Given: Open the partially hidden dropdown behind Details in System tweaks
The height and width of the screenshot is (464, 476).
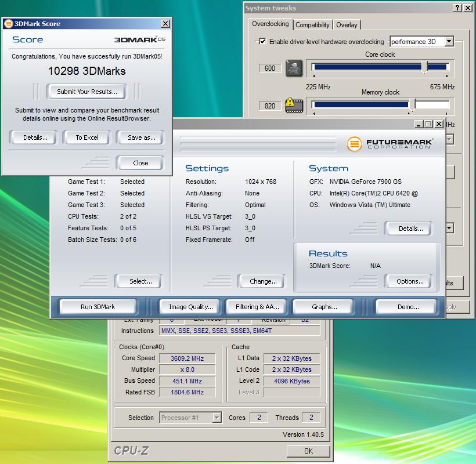Looking at the screenshot, I should [x=450, y=228].
